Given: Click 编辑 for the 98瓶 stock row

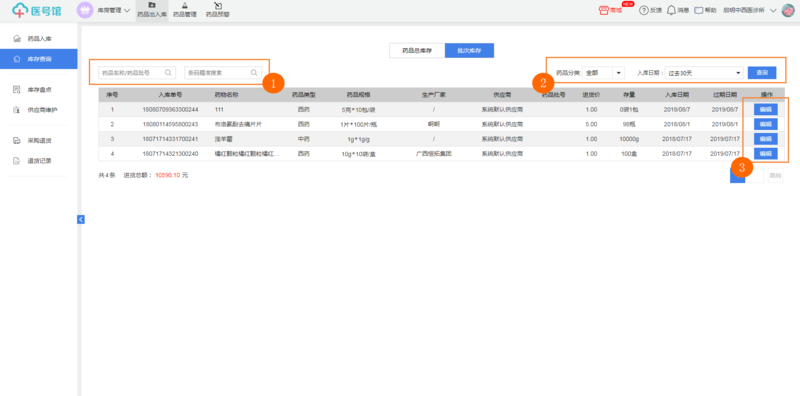Looking at the screenshot, I should pyautogui.click(x=765, y=124).
